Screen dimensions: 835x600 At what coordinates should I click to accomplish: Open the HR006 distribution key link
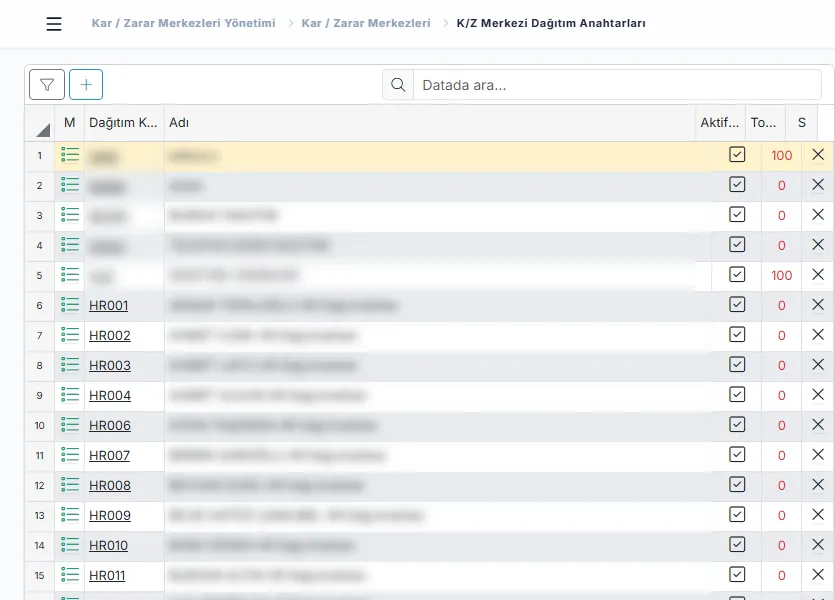pos(110,426)
